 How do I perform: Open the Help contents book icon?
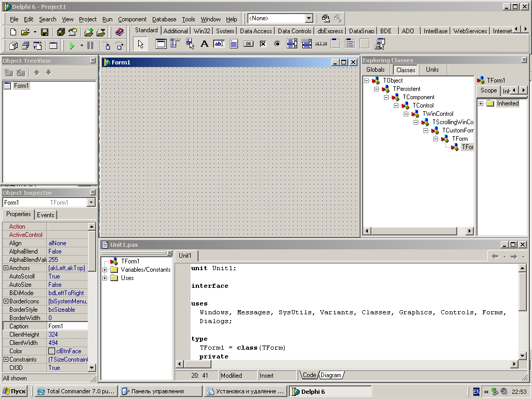coord(119,32)
